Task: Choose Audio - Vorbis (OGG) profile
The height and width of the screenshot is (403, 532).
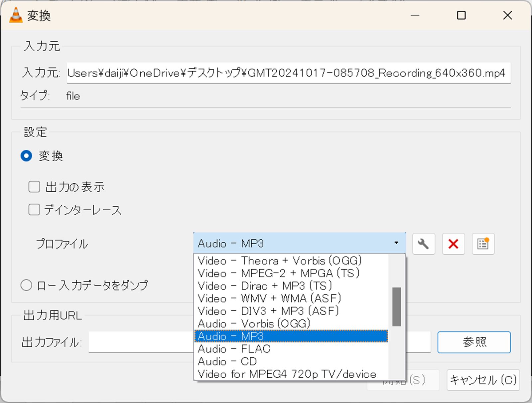Action: click(291, 324)
